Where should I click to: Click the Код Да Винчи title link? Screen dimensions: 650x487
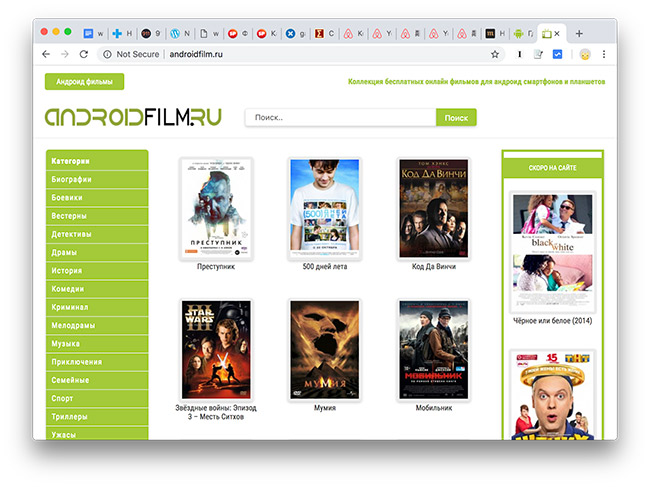point(433,267)
